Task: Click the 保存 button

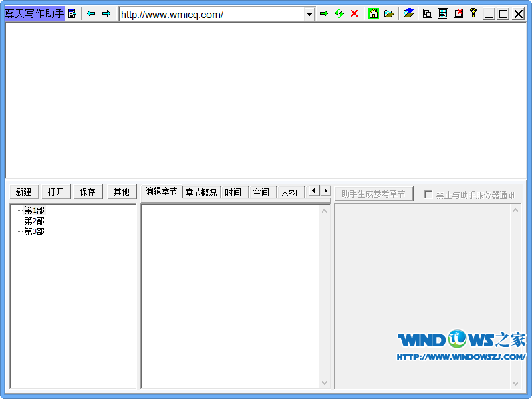Action: coord(88,192)
